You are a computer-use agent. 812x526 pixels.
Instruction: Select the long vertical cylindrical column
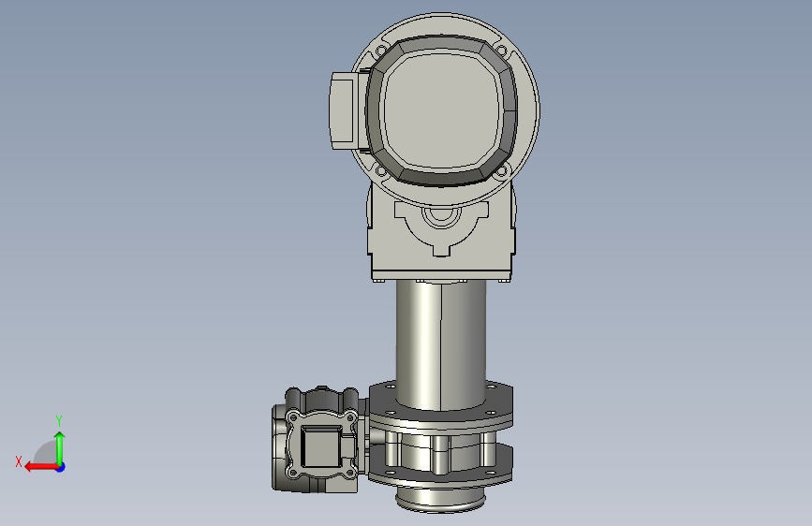pyautogui.click(x=441, y=344)
